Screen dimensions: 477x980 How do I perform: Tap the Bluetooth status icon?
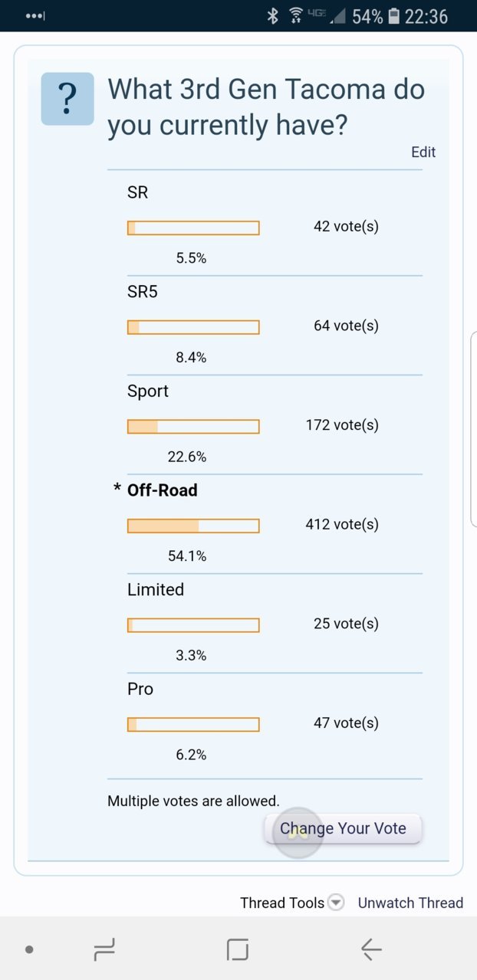tap(272, 16)
